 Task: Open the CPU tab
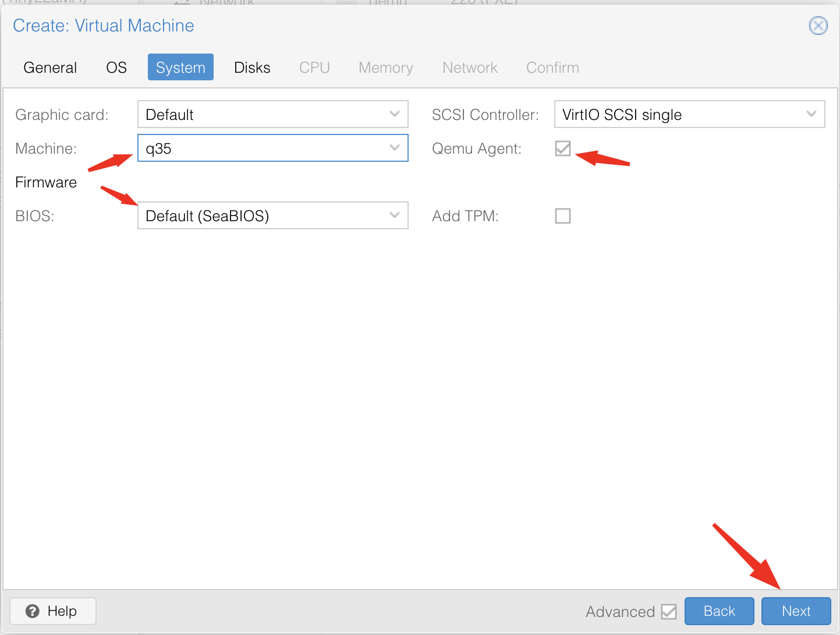click(x=314, y=68)
